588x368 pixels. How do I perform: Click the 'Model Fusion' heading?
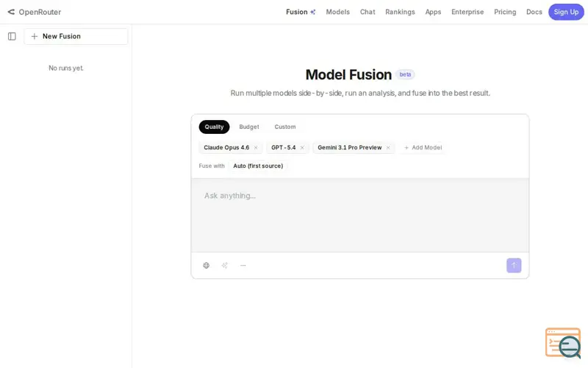point(348,75)
